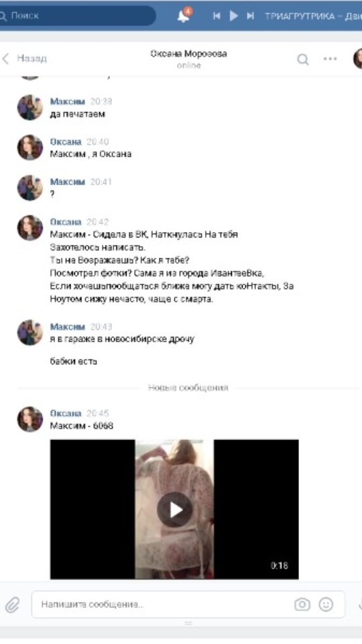Open the notifications bell icon
The width and height of the screenshot is (362, 644).
(x=183, y=15)
